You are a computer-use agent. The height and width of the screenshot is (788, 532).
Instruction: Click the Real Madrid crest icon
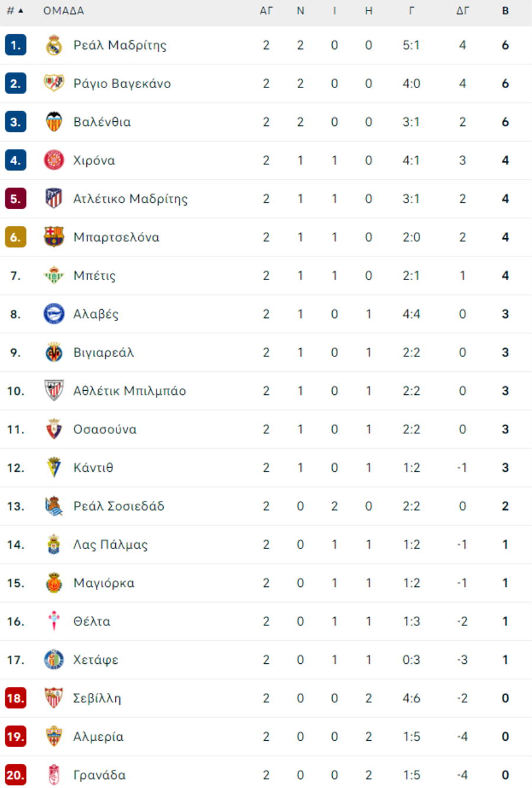click(54, 45)
